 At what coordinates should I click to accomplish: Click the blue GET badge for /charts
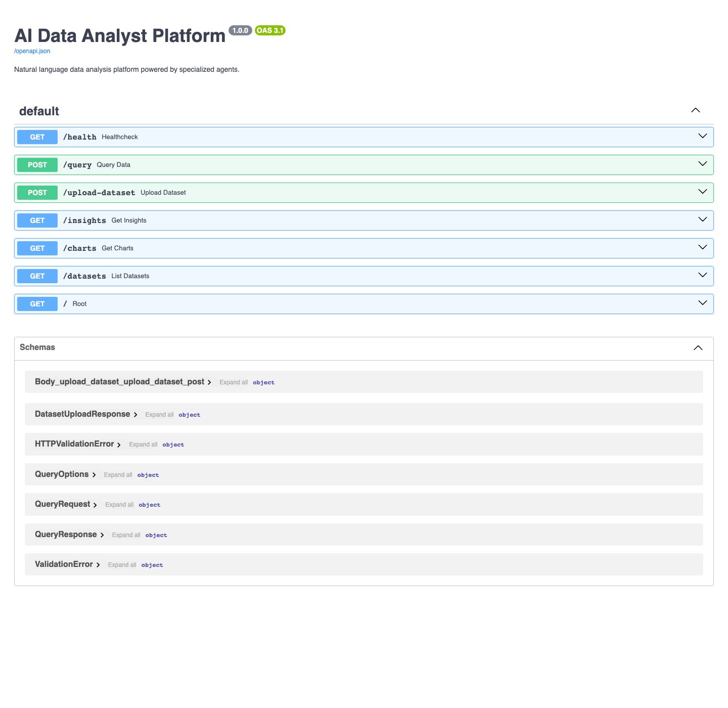[37, 248]
